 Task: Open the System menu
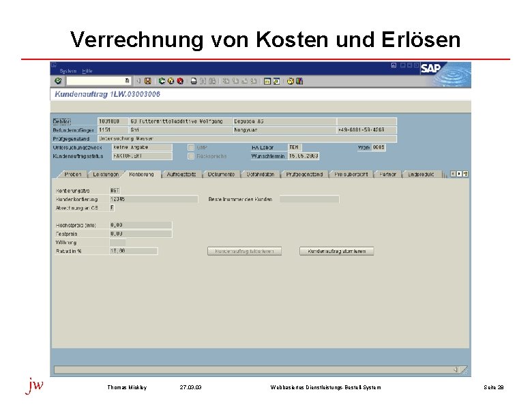coord(68,71)
